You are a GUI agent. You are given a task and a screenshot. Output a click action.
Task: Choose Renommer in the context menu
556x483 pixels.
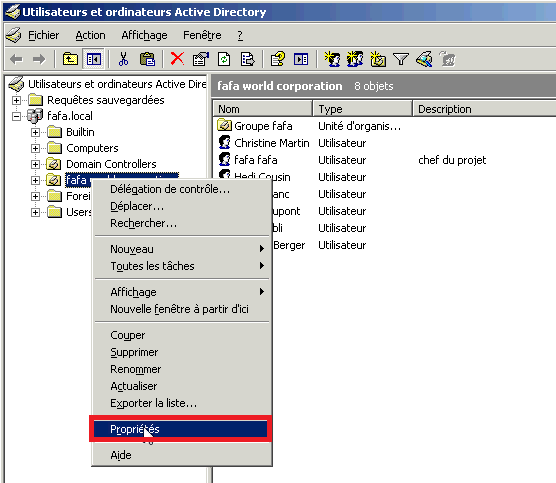coord(182,369)
